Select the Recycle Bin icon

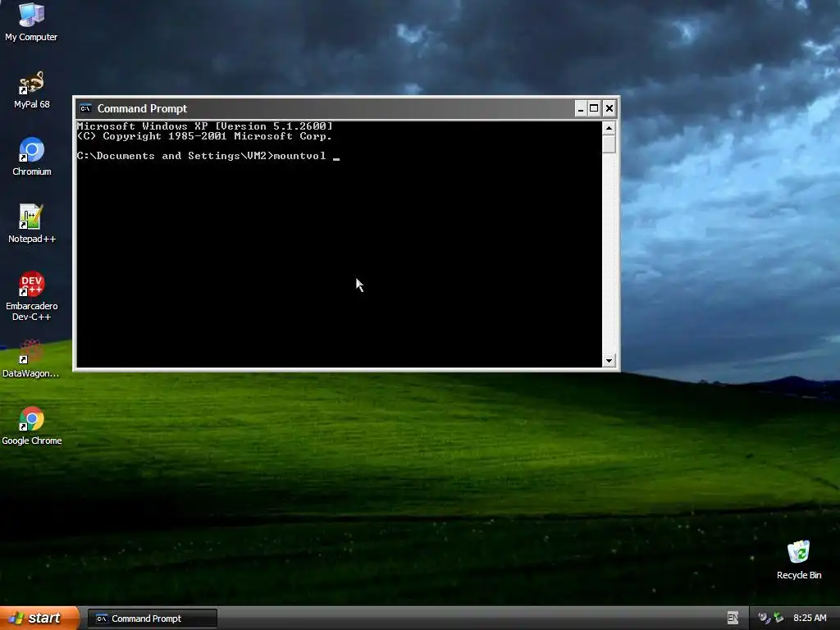point(799,560)
